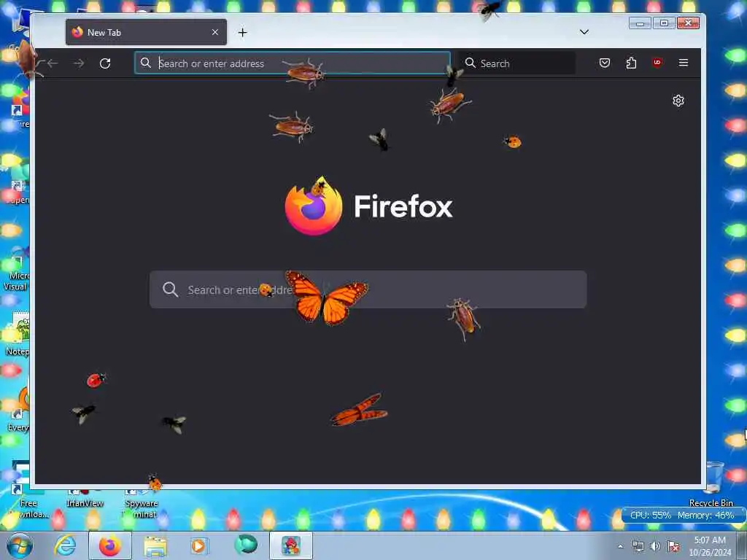The image size is (747, 560).
Task: Focus the address bar field
Action: click(292, 63)
